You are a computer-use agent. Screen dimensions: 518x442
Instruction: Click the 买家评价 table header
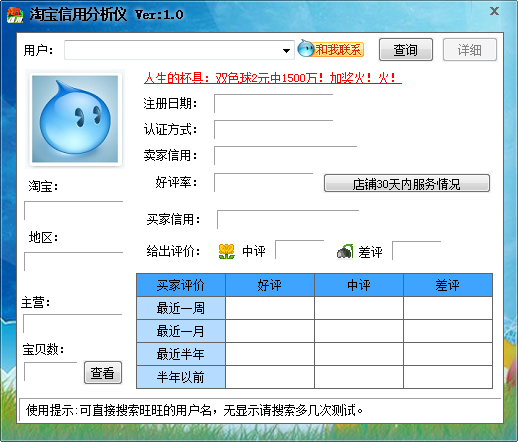click(181, 285)
